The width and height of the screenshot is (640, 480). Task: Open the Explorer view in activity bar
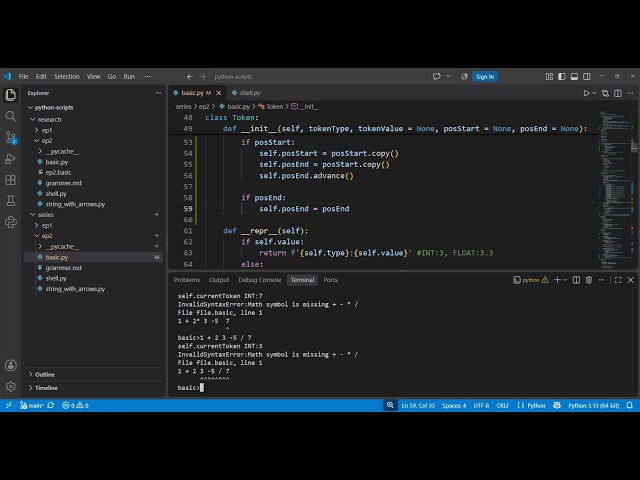[x=10, y=95]
